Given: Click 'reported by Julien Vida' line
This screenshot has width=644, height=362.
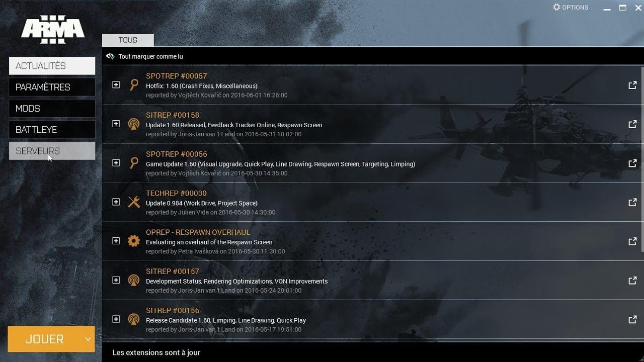Looking at the screenshot, I should [211, 212].
